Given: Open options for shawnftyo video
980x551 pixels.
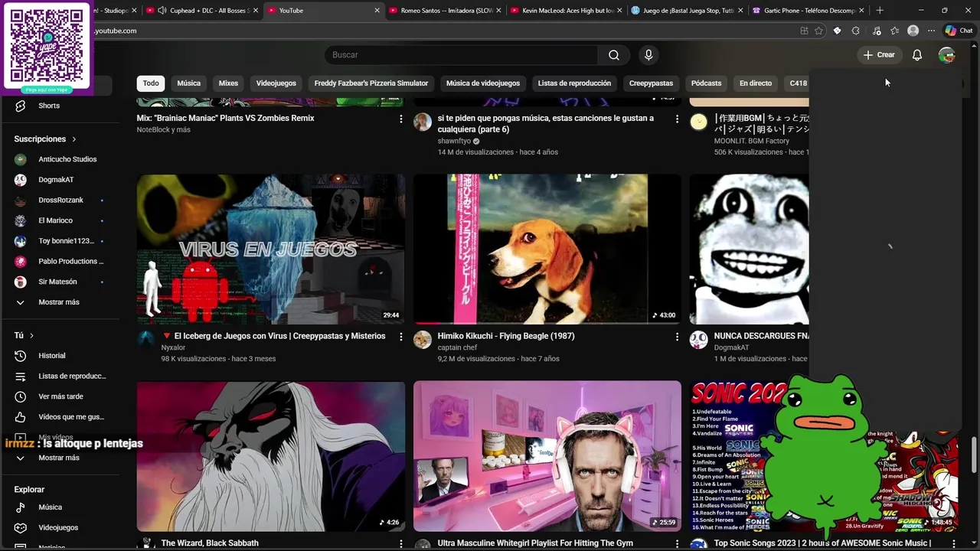Looking at the screenshot, I should [x=677, y=119].
